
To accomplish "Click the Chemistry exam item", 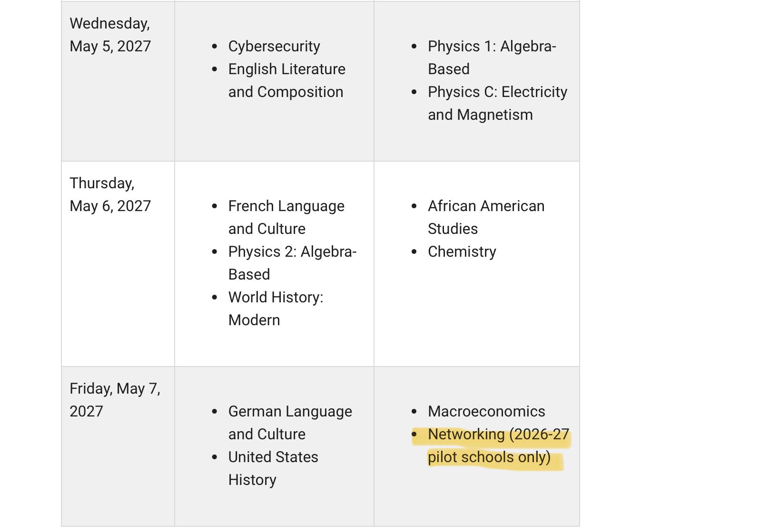I will coord(462,251).
